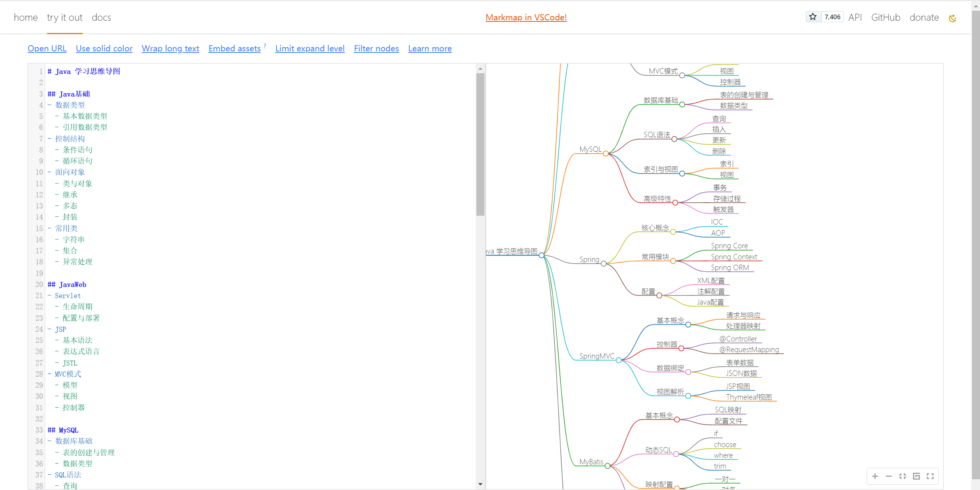The width and height of the screenshot is (980, 490).
Task: Click the recurse toggle icon in mindmap toolbar
Action: click(916, 476)
